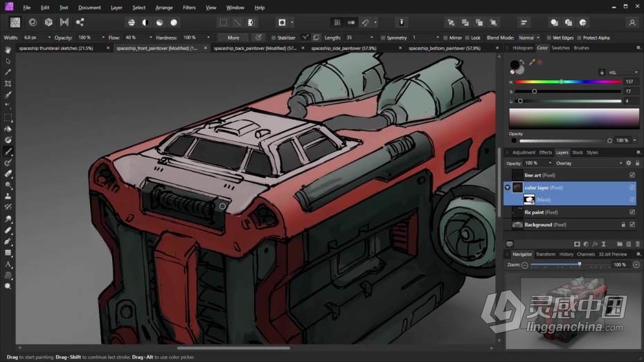Click the Navigator zoom slider

tap(570, 264)
